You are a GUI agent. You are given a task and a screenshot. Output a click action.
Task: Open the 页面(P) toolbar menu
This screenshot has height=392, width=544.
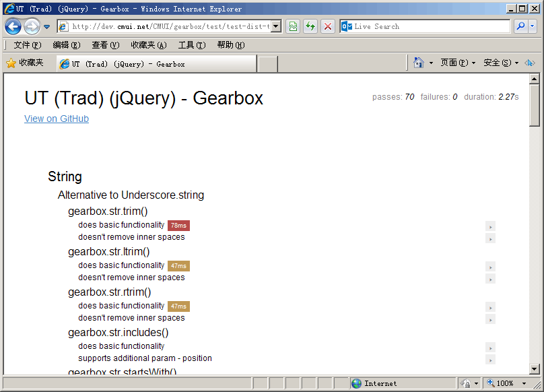[x=458, y=63]
